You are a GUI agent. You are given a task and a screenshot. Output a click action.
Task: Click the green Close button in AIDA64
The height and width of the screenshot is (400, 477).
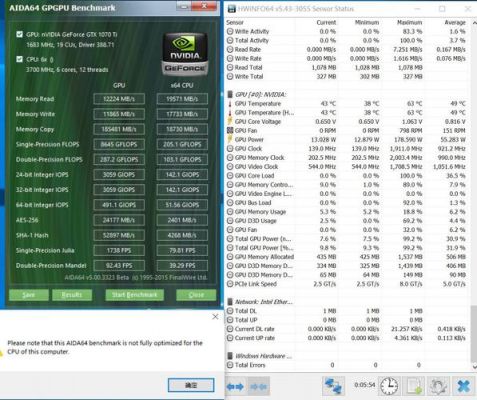[196, 295]
